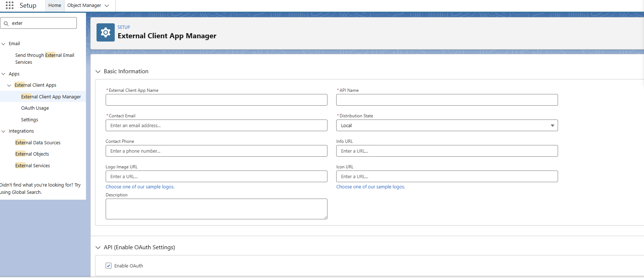Screen dimensions: 644x278
Task: Open the App Launcher waffle icon
Action: click(9, 5)
